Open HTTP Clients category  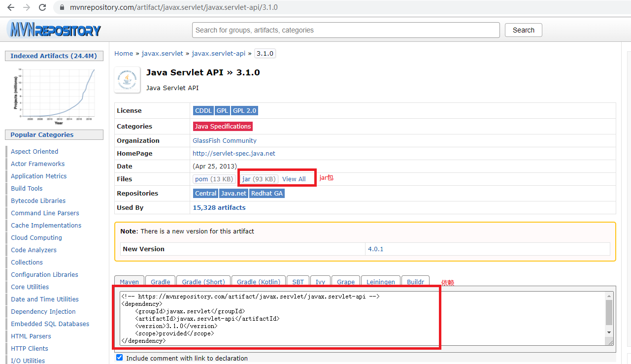click(30, 348)
